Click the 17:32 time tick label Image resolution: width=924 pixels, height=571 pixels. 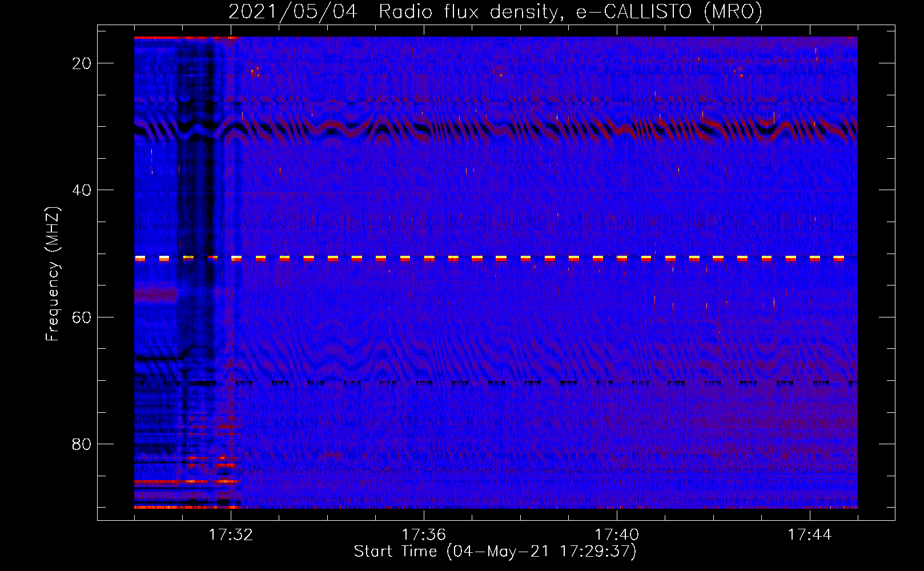pos(231,535)
